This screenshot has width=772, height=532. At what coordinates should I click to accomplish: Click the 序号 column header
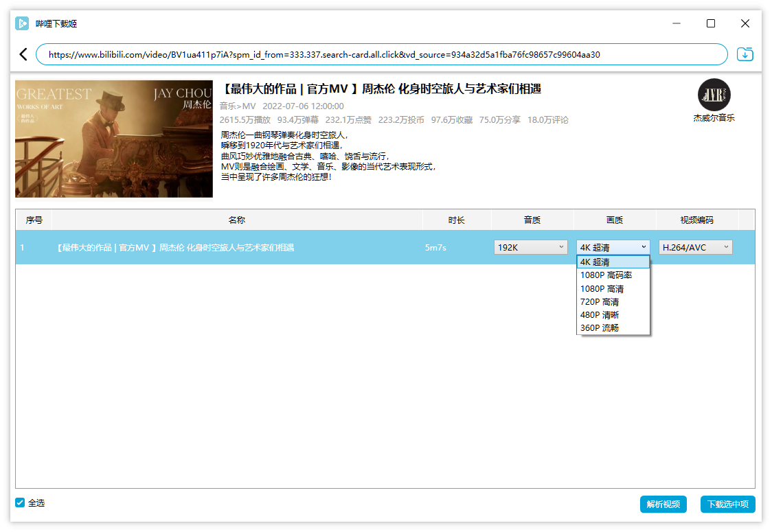[34, 220]
